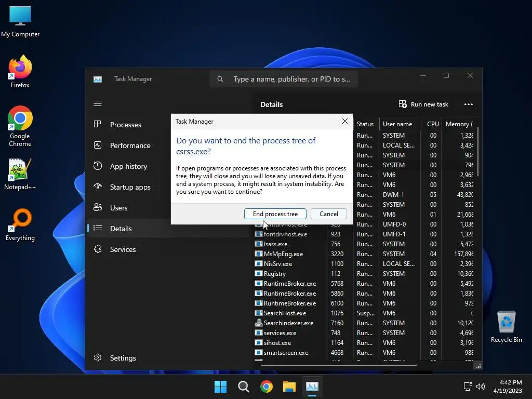Sort by CPU column header
Viewport: 532px width, 399px height.
click(433, 124)
